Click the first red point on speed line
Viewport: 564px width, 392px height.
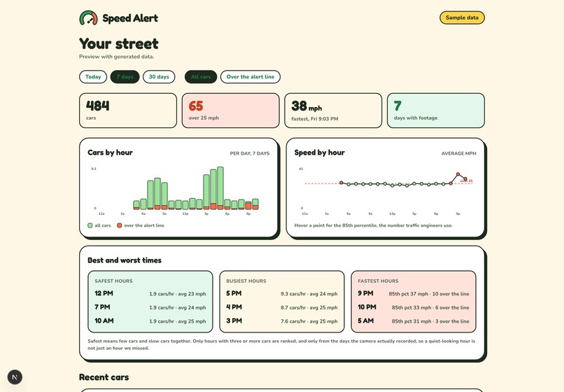[x=341, y=183]
